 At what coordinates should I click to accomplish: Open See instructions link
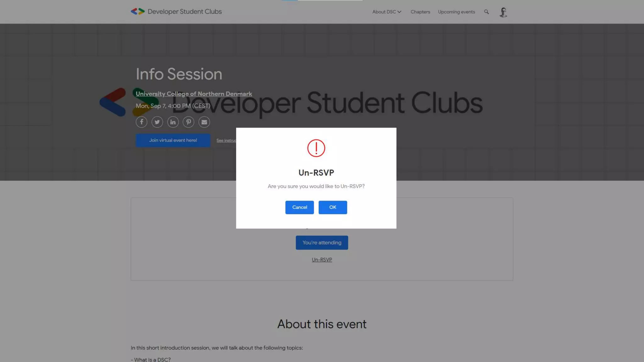click(226, 140)
